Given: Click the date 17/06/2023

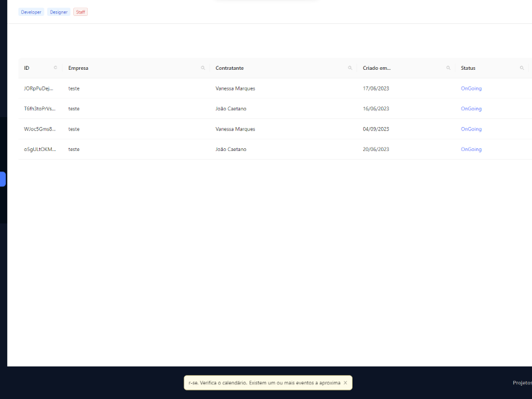Looking at the screenshot, I should tap(376, 88).
